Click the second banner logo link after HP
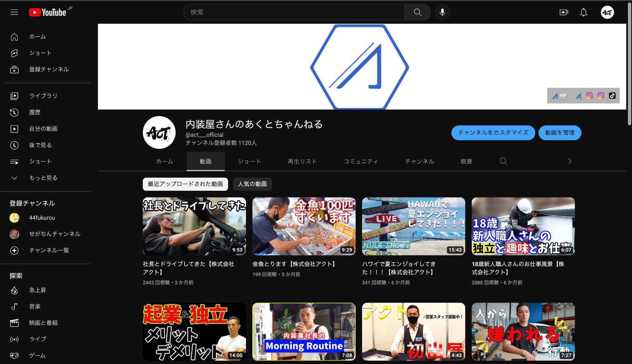 coord(578,96)
